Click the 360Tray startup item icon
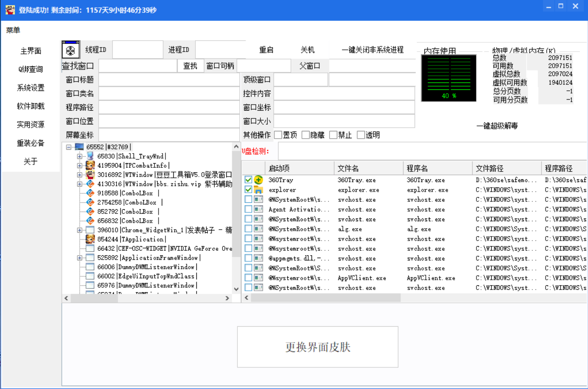 (x=258, y=180)
